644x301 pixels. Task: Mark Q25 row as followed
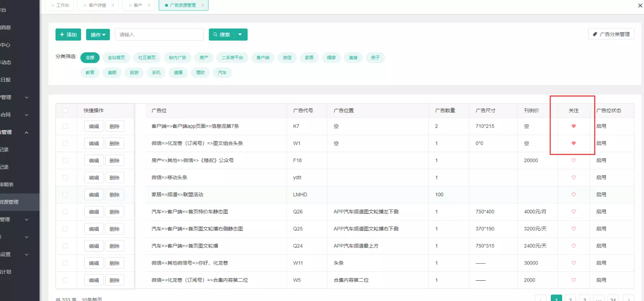click(573, 229)
